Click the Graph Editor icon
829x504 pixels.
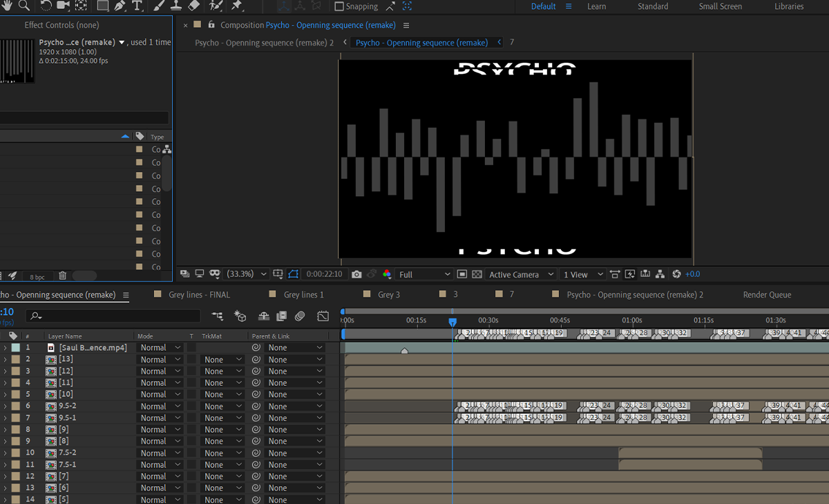(323, 316)
